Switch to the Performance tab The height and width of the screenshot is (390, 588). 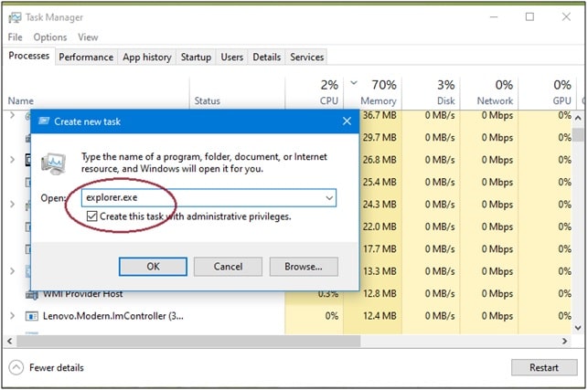coord(86,57)
